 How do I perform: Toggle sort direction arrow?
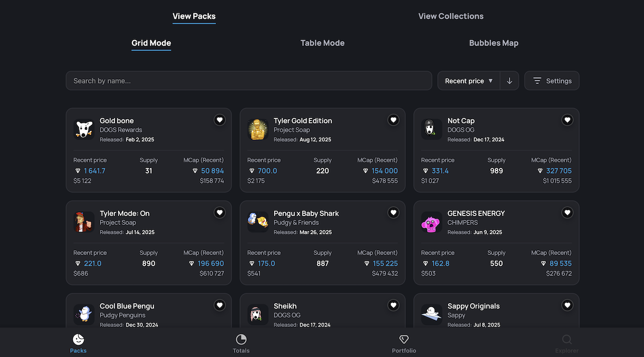tap(509, 81)
